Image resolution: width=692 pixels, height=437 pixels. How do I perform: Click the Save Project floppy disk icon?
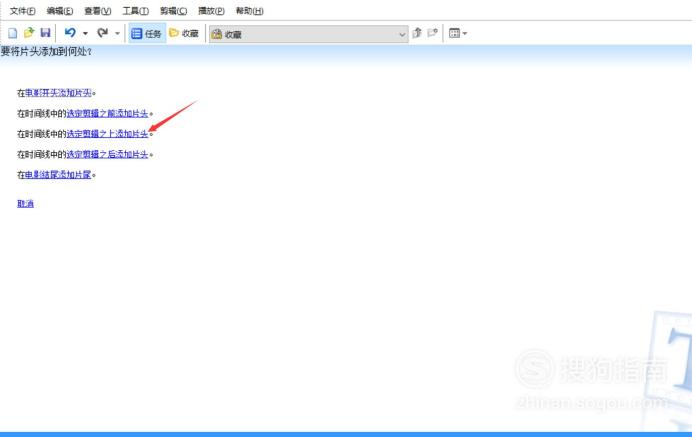tap(45, 33)
